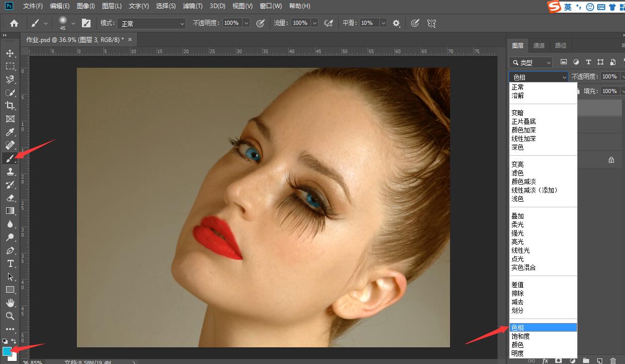Viewport: 625px width, 364px height.
Task: Choose 饱和度 blend mode from list
Action: click(x=521, y=336)
